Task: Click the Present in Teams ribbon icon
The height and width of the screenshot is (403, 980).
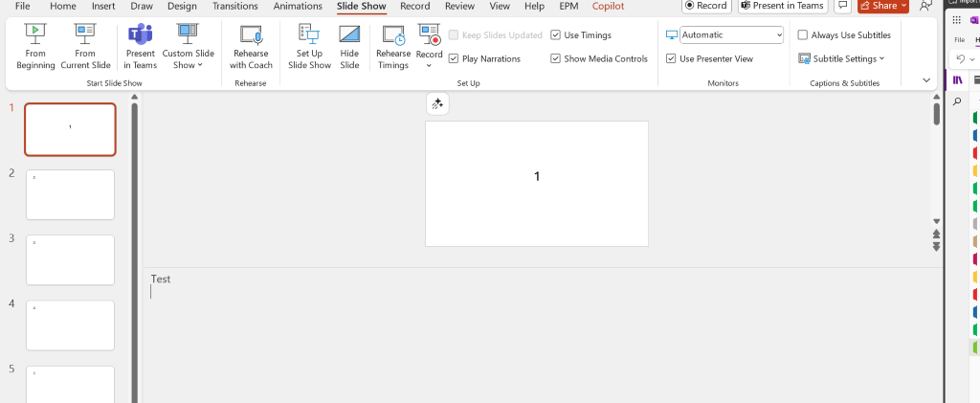Action: [140, 46]
